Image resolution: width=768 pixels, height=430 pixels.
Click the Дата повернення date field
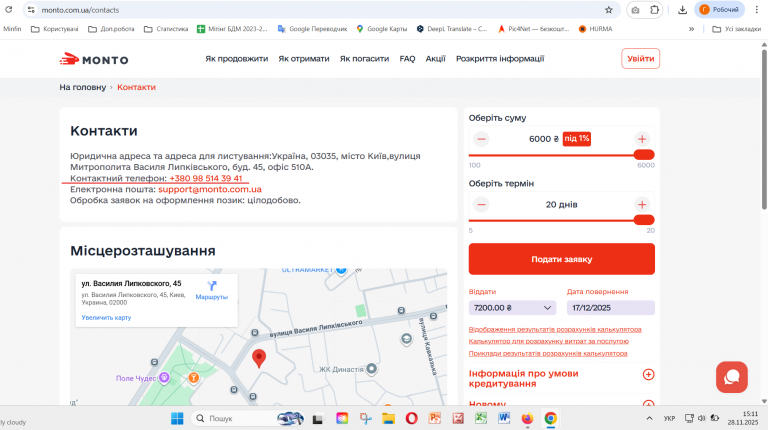611,308
